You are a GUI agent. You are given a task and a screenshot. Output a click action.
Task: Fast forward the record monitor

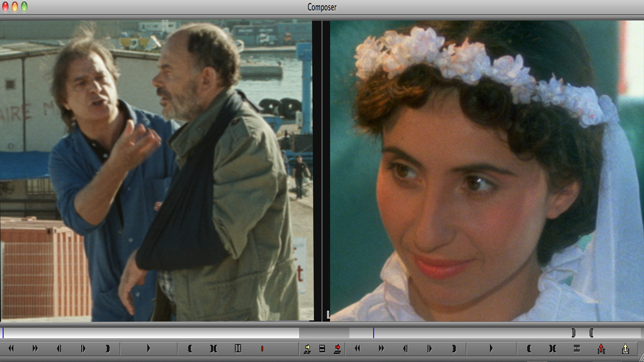pos(381,348)
